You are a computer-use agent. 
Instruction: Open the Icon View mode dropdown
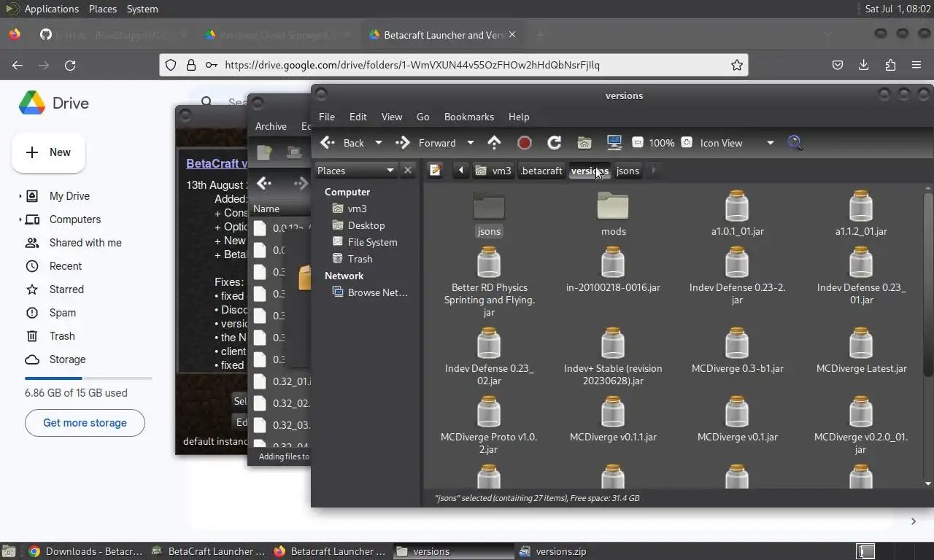(737, 143)
